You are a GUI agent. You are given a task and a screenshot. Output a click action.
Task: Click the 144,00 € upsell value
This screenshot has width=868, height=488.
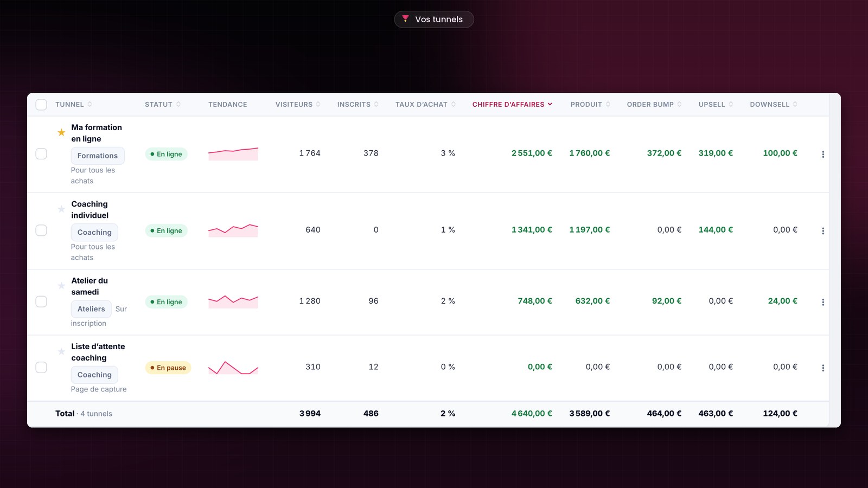[x=716, y=230]
